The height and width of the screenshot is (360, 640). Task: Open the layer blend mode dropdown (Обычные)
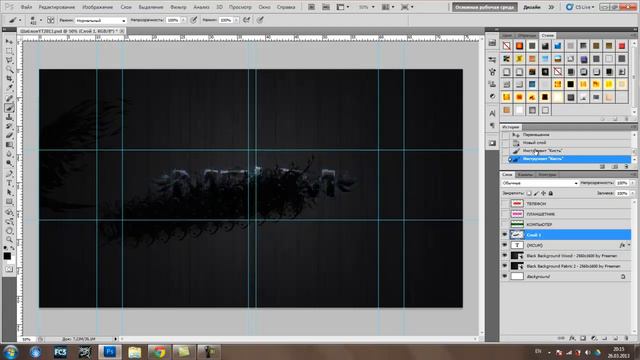pyautogui.click(x=540, y=183)
